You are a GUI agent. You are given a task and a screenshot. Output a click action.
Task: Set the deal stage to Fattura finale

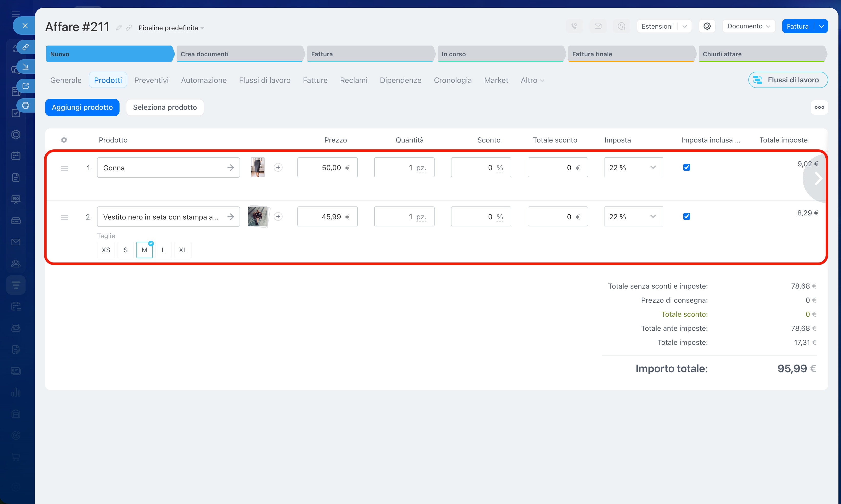click(631, 54)
